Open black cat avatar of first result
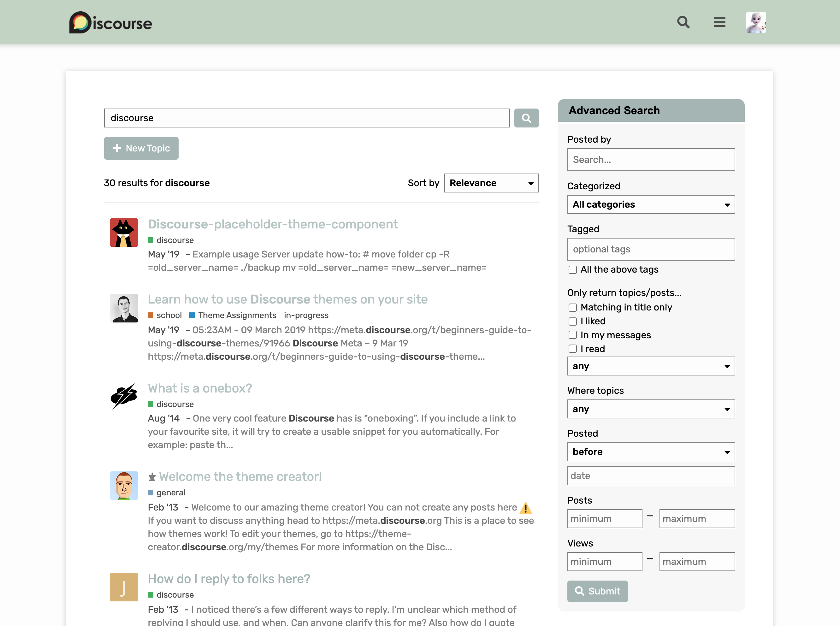Screen dimensions: 840x626 124,233
